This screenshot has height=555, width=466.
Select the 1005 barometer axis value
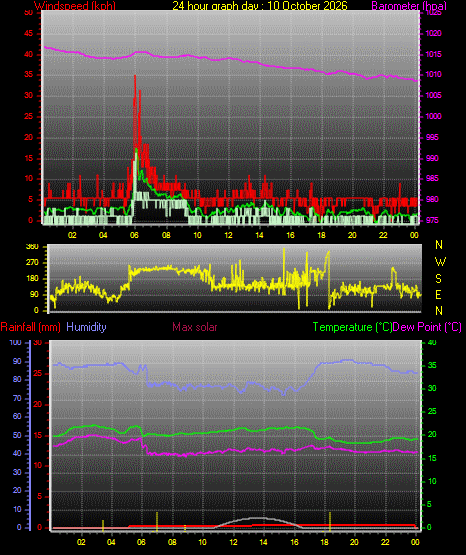(x=433, y=95)
